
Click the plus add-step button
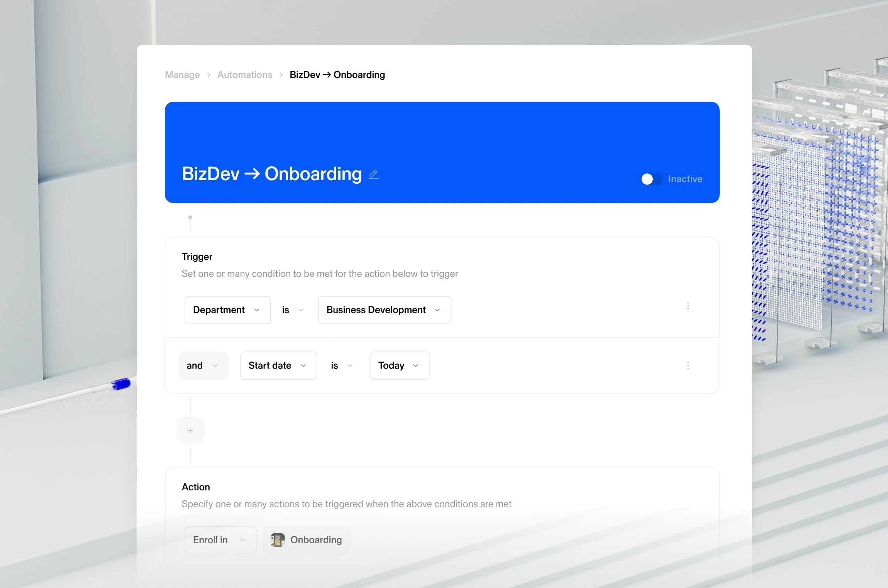tap(190, 430)
